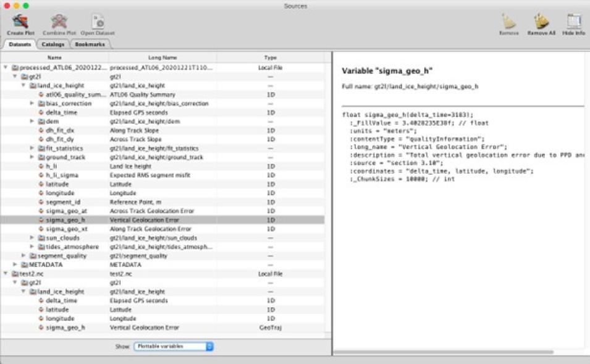Collapse land_ice_height under test2.nc
This screenshot has width=590, height=364.
[x=23, y=291]
